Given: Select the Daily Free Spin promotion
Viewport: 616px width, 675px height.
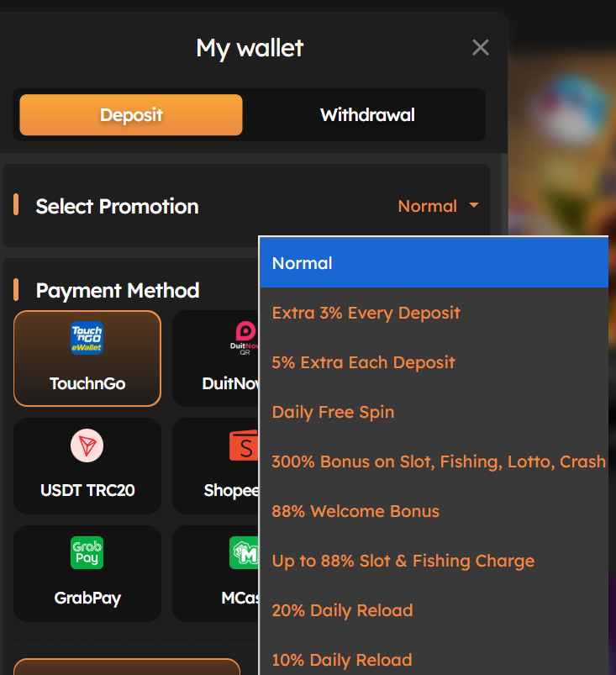Looking at the screenshot, I should click(434, 412).
